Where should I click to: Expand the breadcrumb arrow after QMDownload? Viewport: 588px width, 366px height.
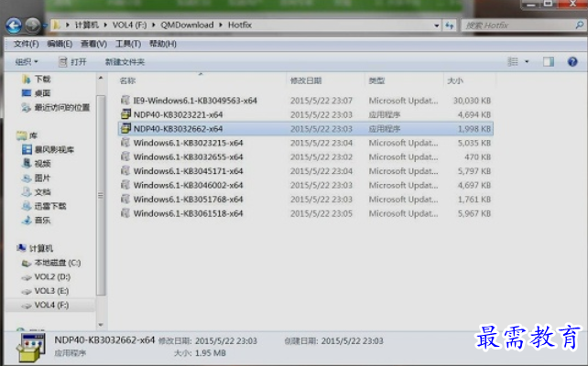tap(221, 25)
